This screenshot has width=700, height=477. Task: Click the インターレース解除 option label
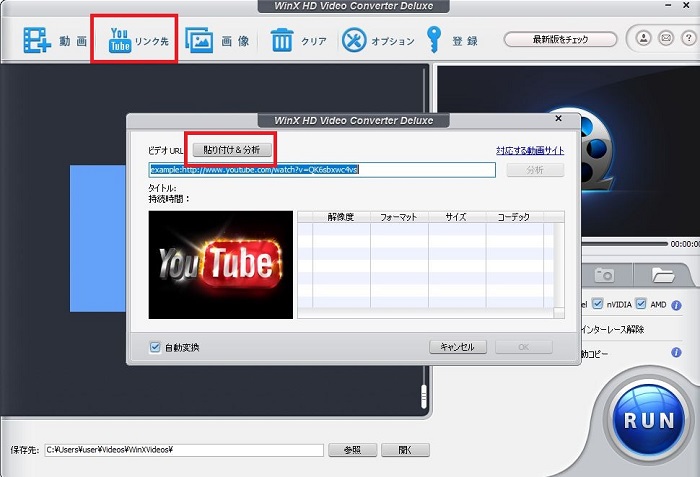[x=613, y=329]
